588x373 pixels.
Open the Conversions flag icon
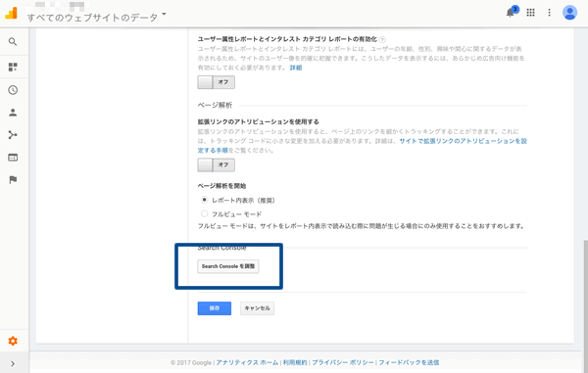tap(13, 180)
